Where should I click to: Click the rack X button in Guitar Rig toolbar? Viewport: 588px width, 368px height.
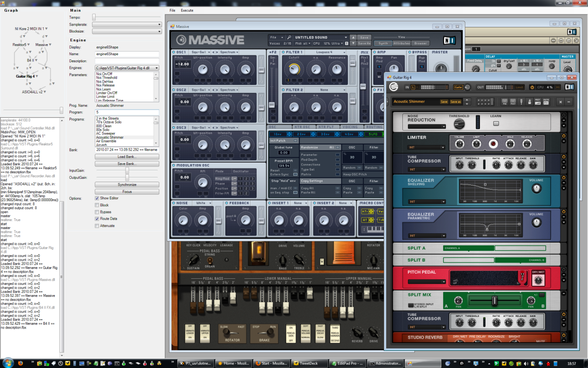point(561,102)
